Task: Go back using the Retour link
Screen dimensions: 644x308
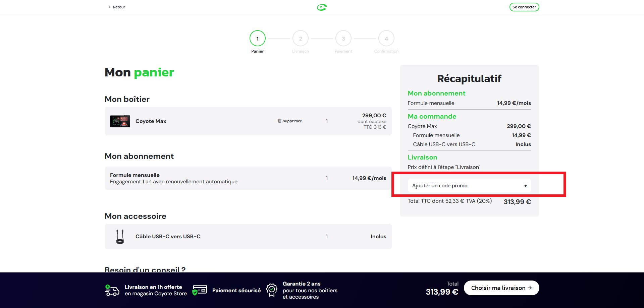Action: click(x=117, y=7)
